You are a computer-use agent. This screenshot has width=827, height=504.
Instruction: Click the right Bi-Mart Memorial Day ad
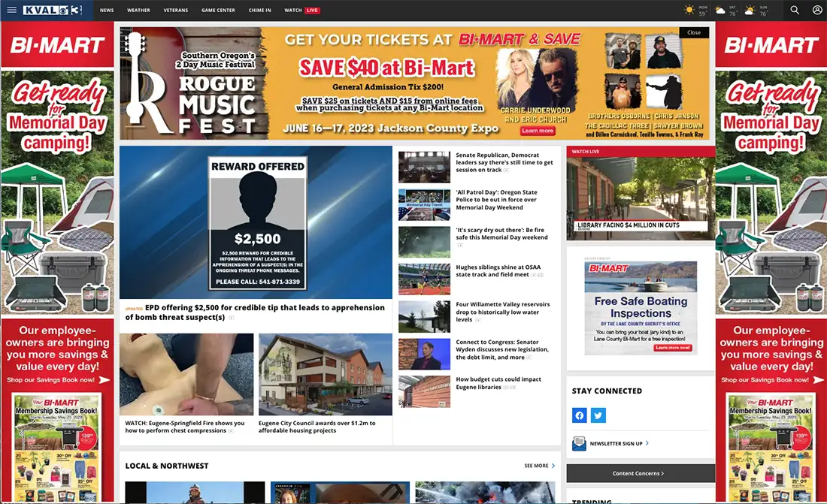[x=771, y=262]
